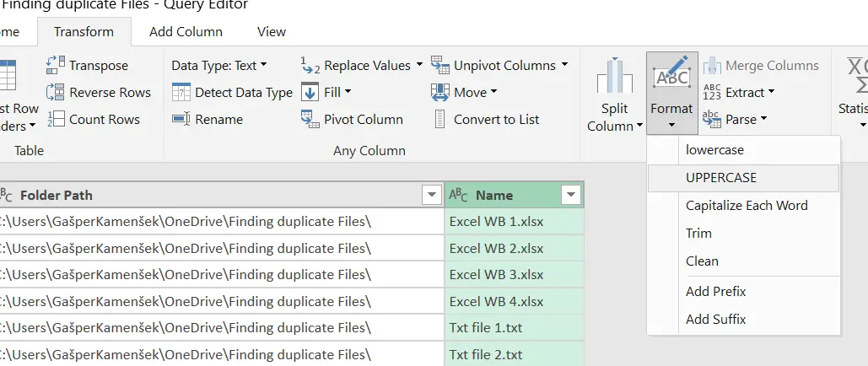The image size is (868, 366).
Task: Collapse the Format dropdown arrow
Action: click(671, 125)
